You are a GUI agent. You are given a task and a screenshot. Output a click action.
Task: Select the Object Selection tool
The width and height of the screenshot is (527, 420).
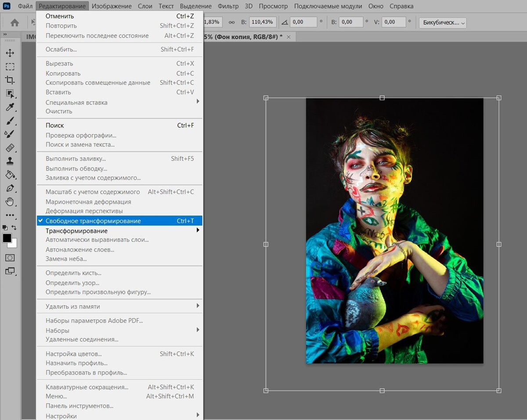(x=10, y=93)
